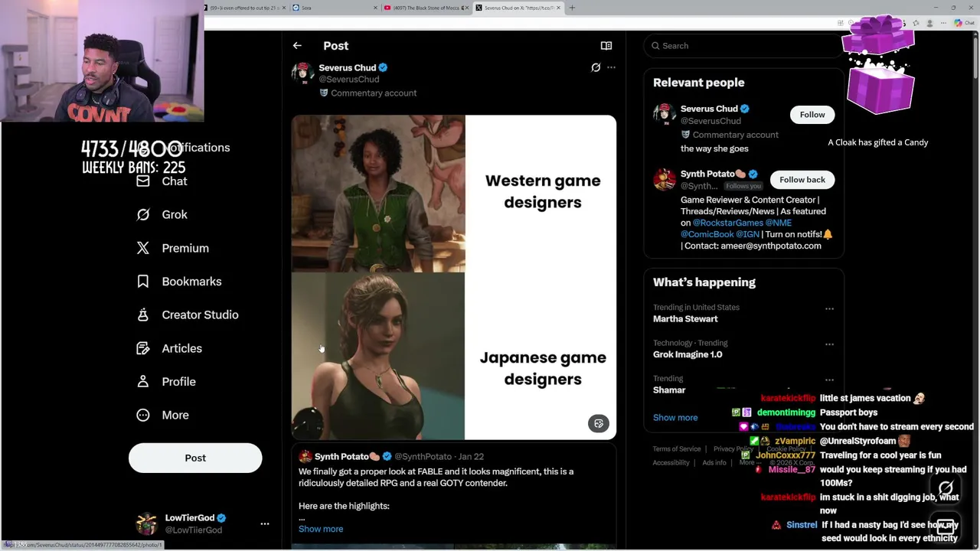Click the Profile person icon
980x551 pixels.
click(143, 382)
